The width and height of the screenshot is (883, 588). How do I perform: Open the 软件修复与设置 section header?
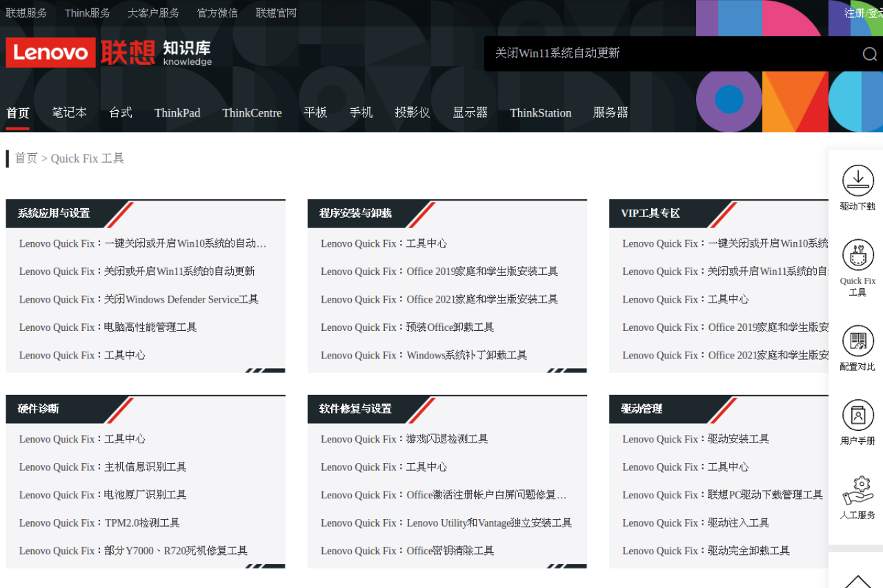[355, 409]
